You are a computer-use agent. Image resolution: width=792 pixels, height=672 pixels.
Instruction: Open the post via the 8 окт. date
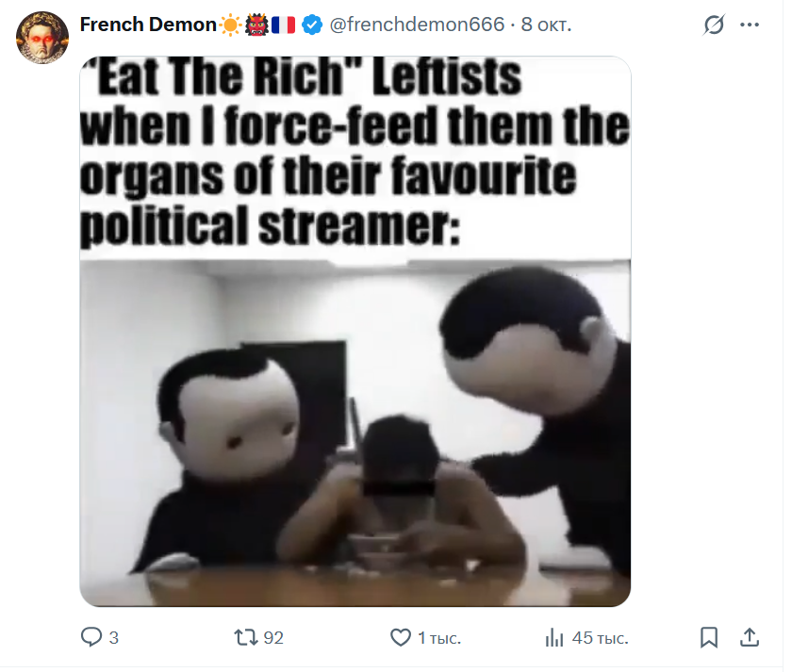pyautogui.click(x=546, y=25)
